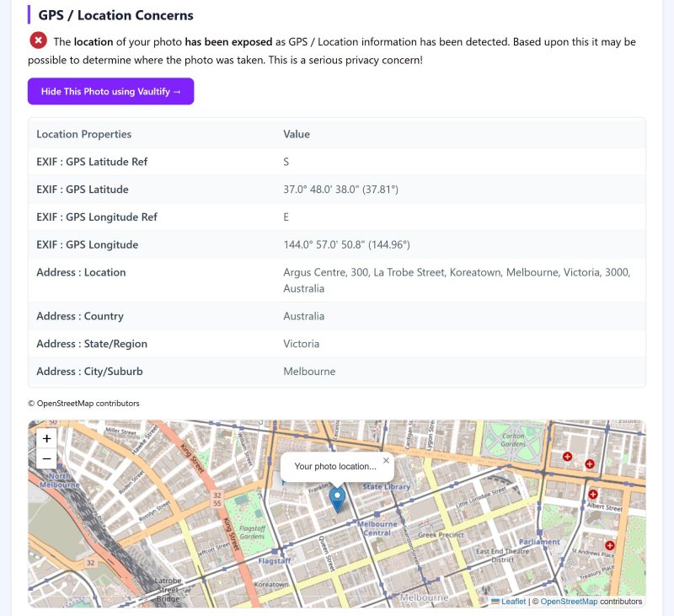Click the Address : City/Suburb label
674x616 pixels.
tap(89, 372)
